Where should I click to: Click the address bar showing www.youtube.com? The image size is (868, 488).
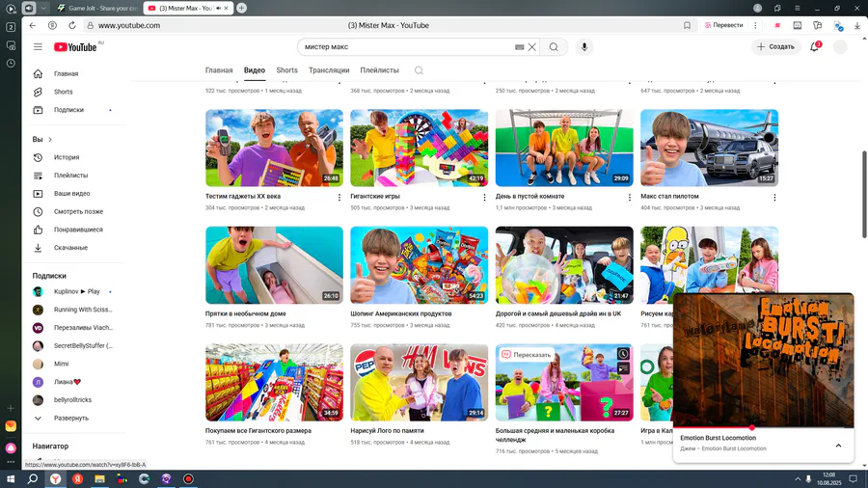tap(388, 25)
